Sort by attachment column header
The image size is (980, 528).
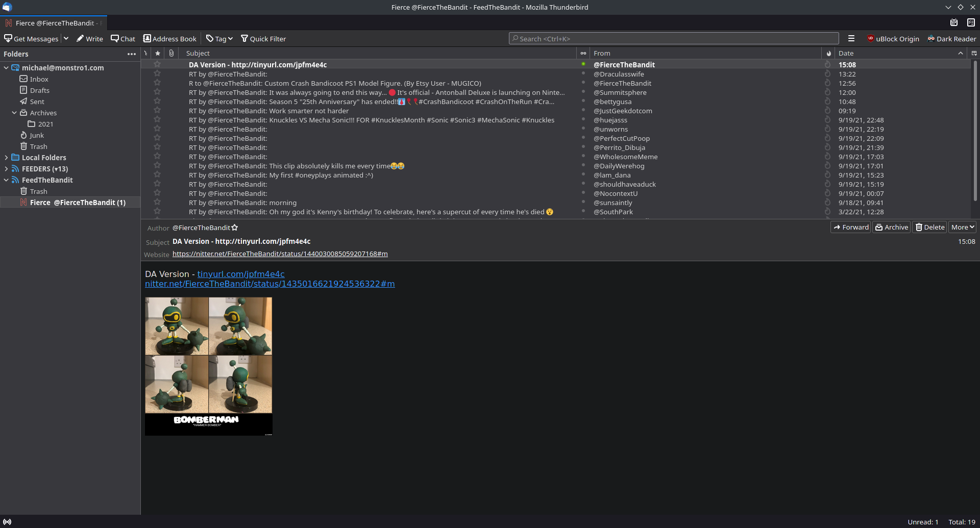tap(171, 53)
